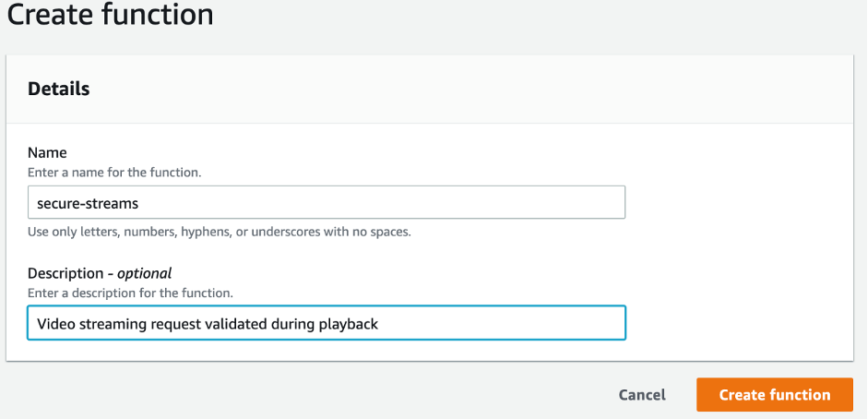Select the "Enter a name for the function" hint
The image size is (868, 419).
click(114, 172)
